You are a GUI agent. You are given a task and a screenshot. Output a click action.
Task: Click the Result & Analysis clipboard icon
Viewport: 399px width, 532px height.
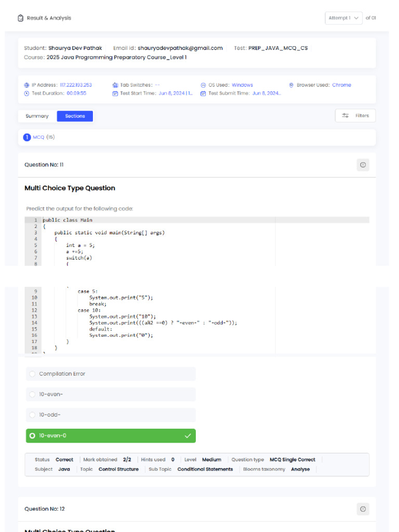pyautogui.click(x=20, y=18)
